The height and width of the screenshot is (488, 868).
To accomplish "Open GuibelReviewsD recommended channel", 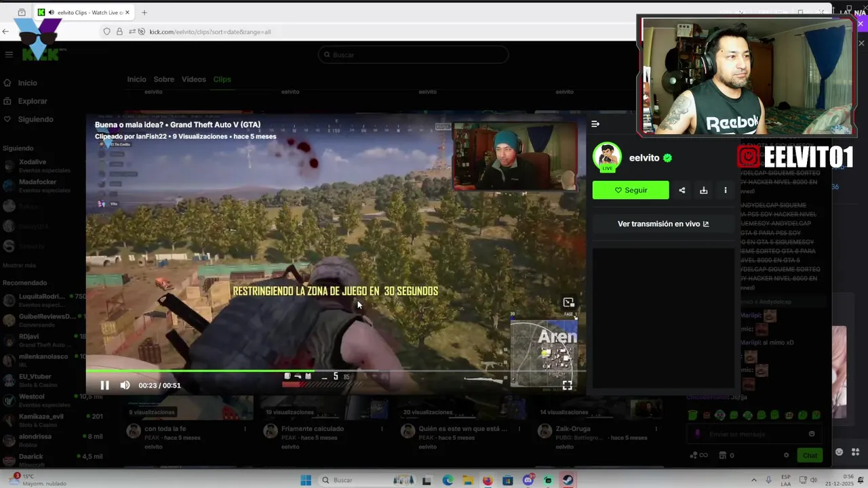I will [44, 320].
